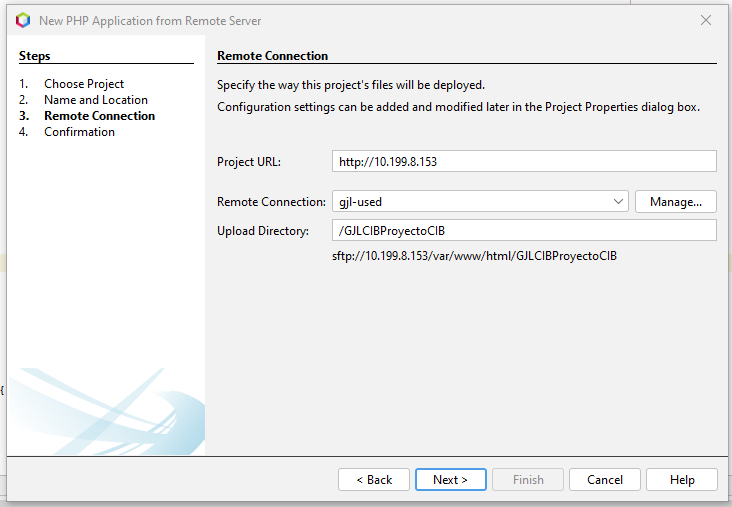Focus the Upload Directory input field

tap(524, 231)
